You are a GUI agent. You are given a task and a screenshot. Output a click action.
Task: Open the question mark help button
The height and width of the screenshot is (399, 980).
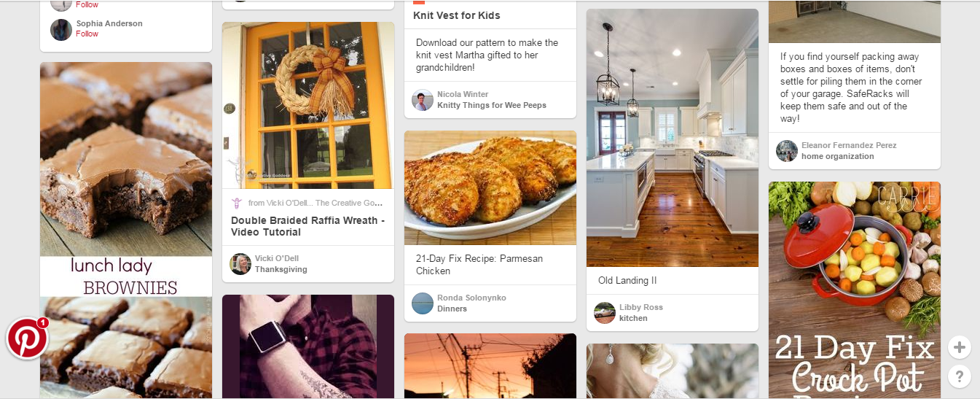pos(959,376)
